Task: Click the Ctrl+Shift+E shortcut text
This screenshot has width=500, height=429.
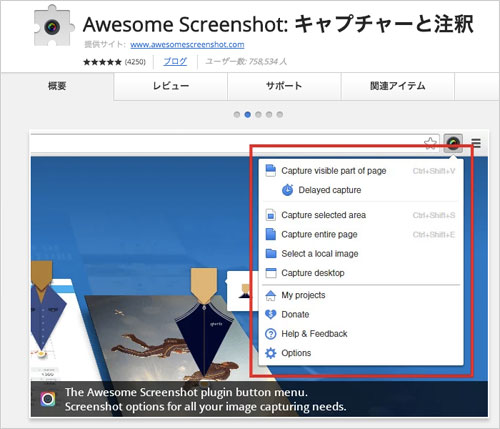Action: (434, 235)
